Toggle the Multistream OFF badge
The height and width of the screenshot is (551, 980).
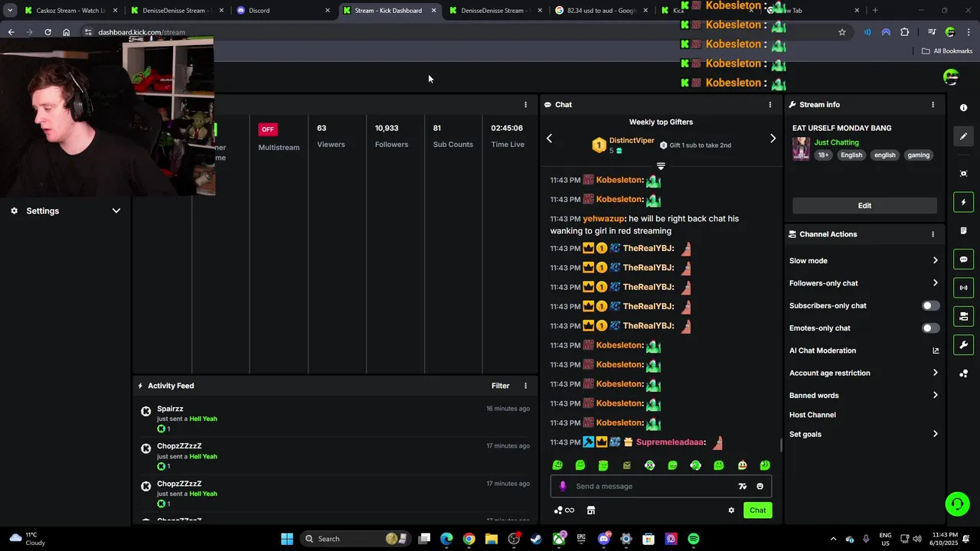[267, 129]
